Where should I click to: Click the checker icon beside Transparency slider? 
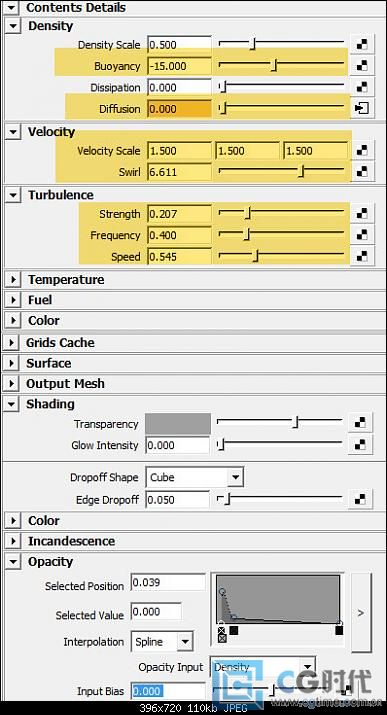360,423
